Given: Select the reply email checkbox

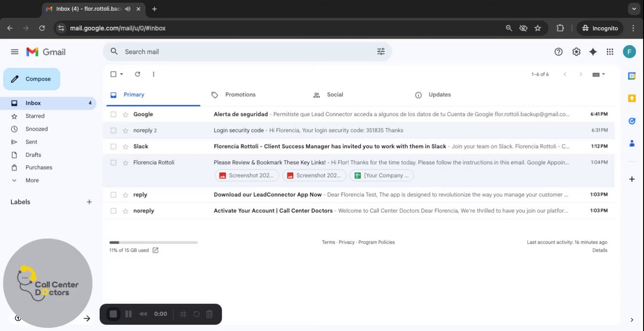Looking at the screenshot, I should pos(114,195).
